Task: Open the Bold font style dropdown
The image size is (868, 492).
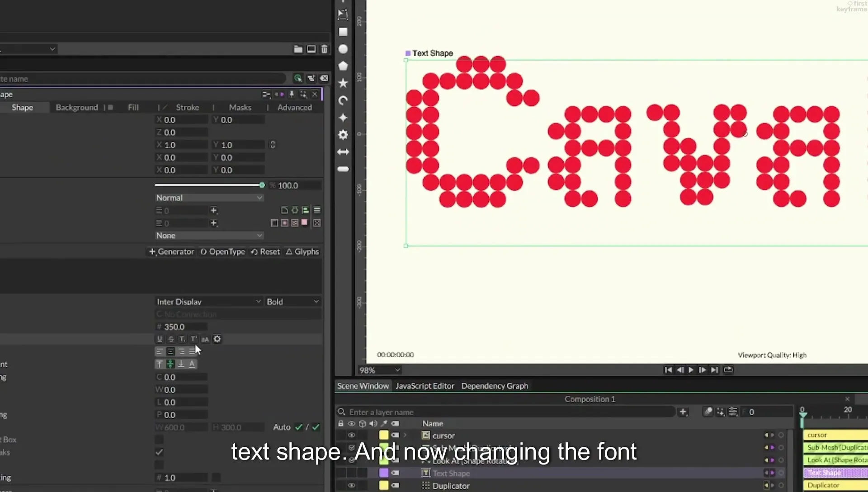Action: pos(293,302)
